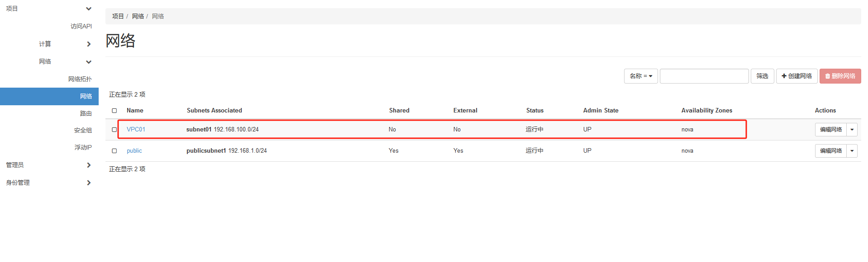Image resolution: width=868 pixels, height=262 pixels.
Task: Open 网络拓扑 in the sidebar
Action: coord(80,79)
